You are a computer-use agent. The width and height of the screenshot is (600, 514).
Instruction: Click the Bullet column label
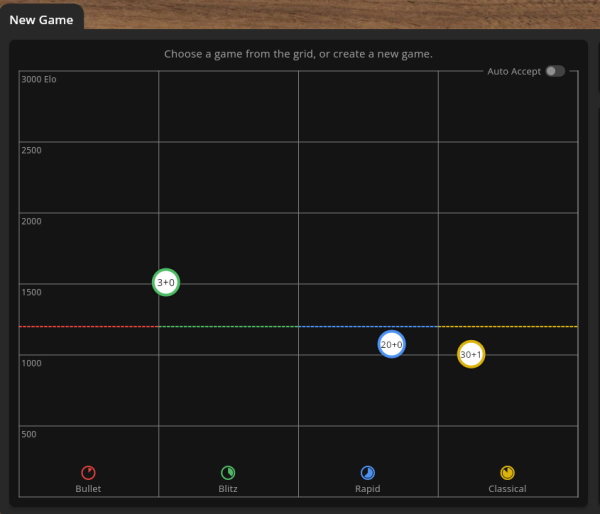click(88, 489)
